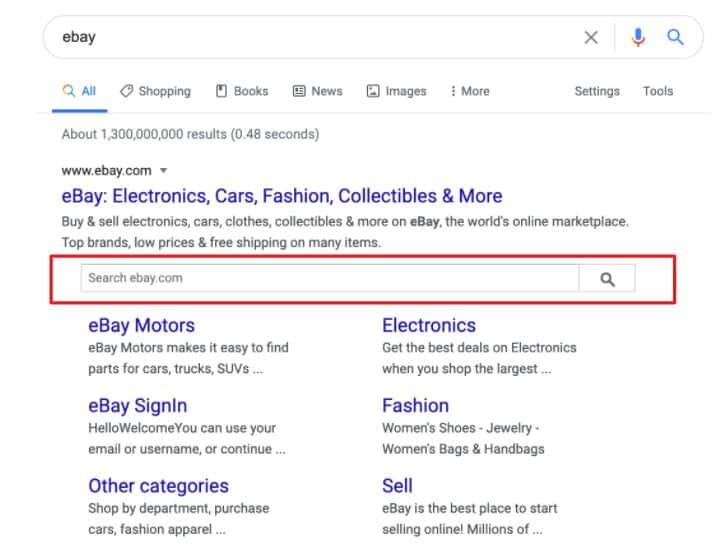Image resolution: width=726 pixels, height=559 pixels.
Task: Open the main eBay: Electronics, Cars, Fashion result
Action: (x=282, y=196)
